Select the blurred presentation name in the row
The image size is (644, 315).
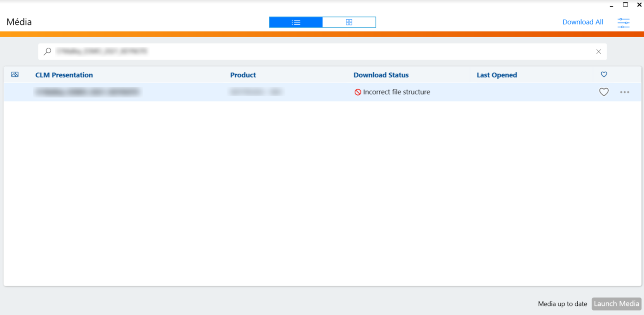tap(87, 92)
